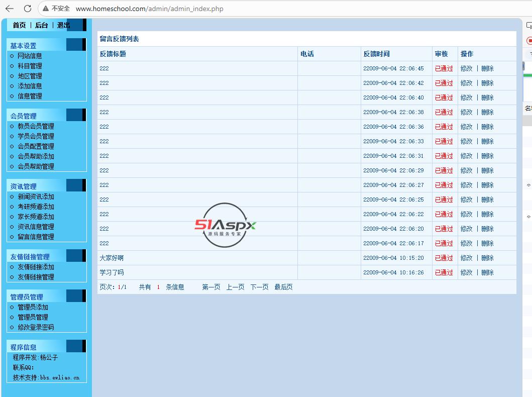This screenshot has width=532, height=397.
Task: Click 删除 for the 22:06:17 feedback row
Action: click(x=488, y=243)
